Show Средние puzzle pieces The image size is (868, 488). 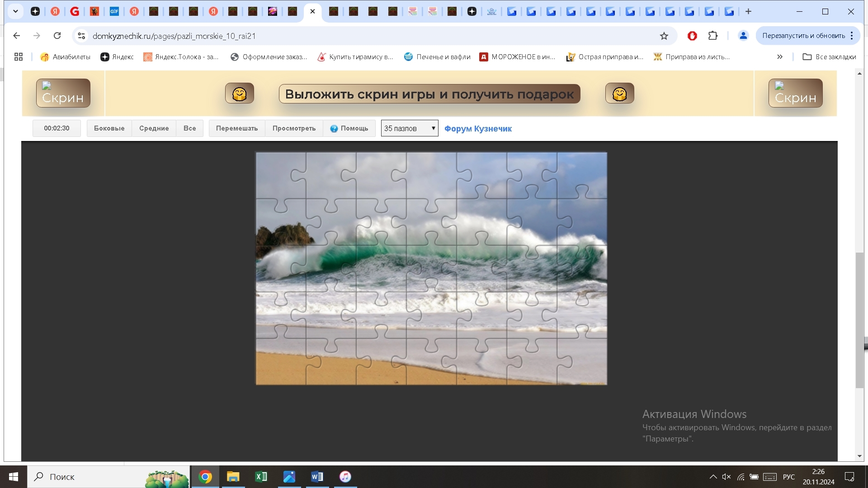[154, 128]
